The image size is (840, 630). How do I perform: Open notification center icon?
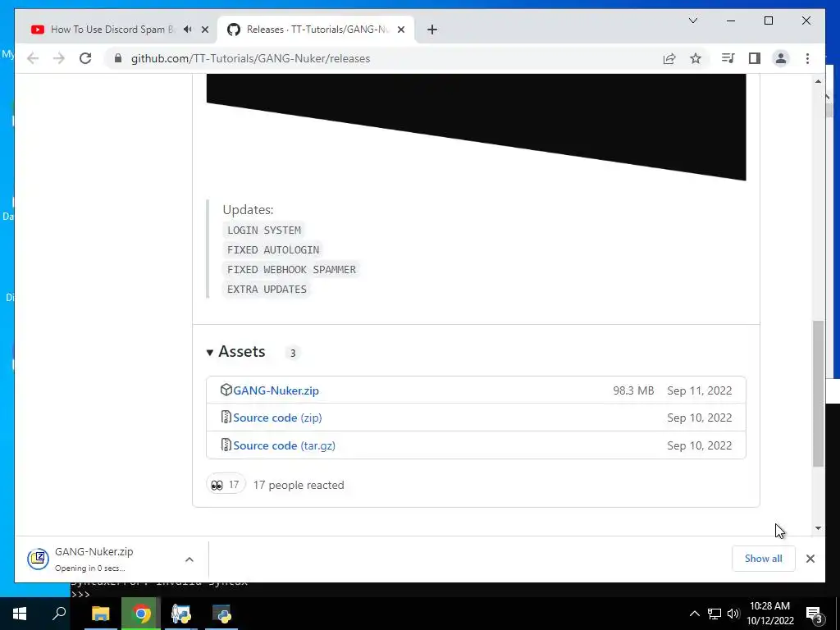point(815,615)
